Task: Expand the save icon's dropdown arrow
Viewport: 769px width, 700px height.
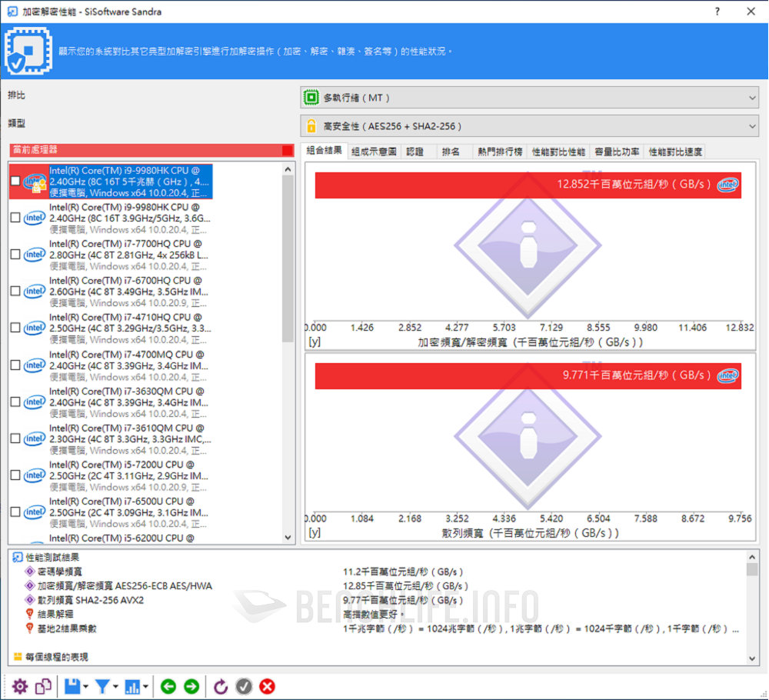Action: pyautogui.click(x=85, y=686)
